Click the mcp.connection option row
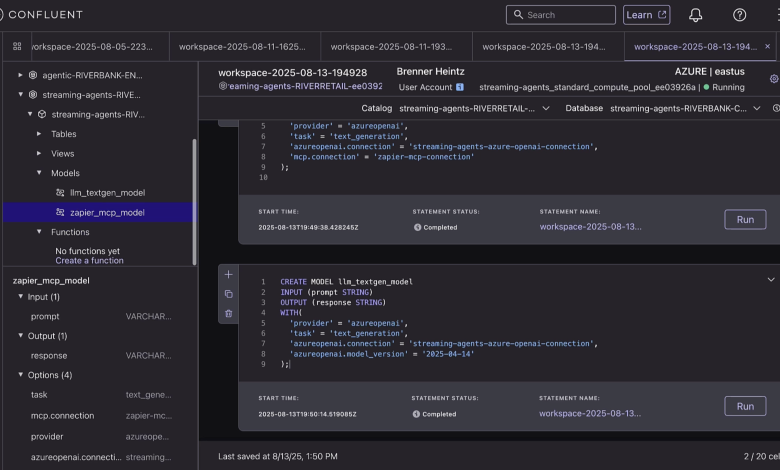The width and height of the screenshot is (780, 470). [x=101, y=416]
